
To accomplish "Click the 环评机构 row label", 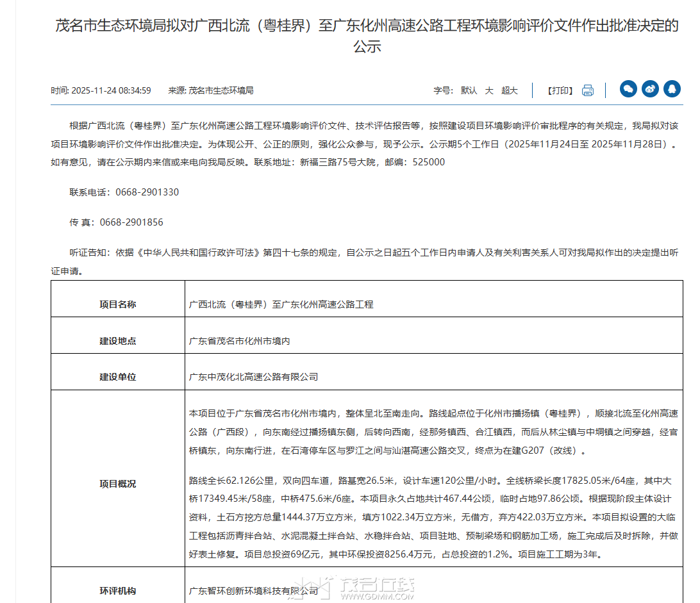I will pyautogui.click(x=118, y=591).
